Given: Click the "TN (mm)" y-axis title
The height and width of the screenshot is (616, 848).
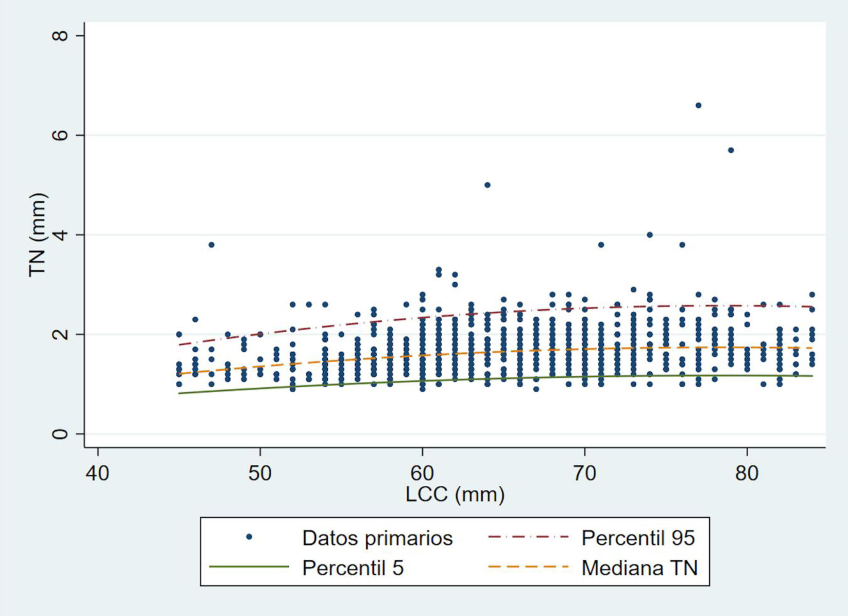Looking at the screenshot, I should point(38,235).
